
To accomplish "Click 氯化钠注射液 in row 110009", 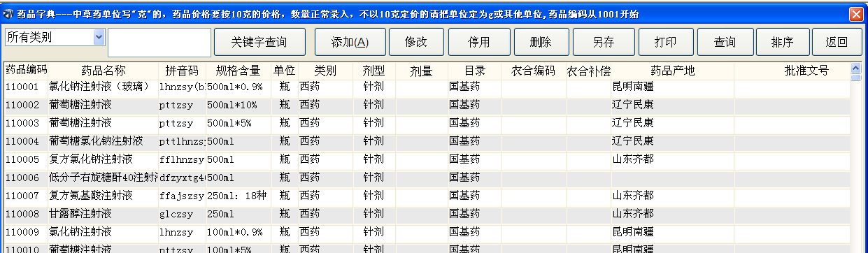I will (x=80, y=232).
